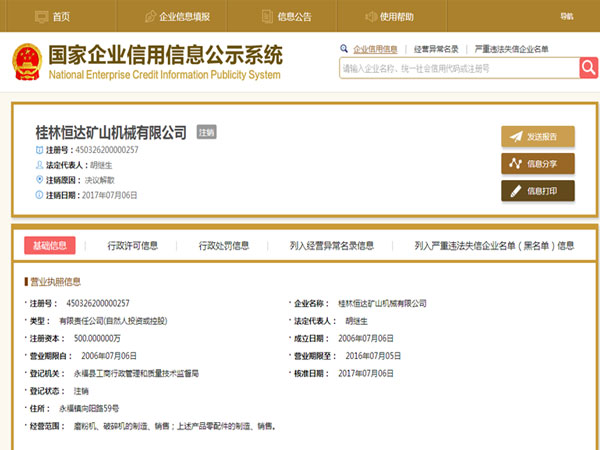Click header registration number 450326200000257

point(107,150)
